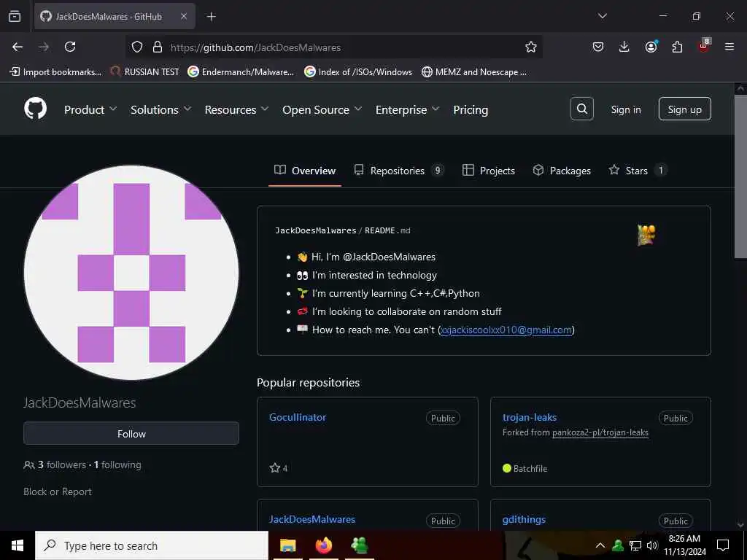Open the Firefox hamburger application menu
747x560 pixels.
tap(729, 47)
